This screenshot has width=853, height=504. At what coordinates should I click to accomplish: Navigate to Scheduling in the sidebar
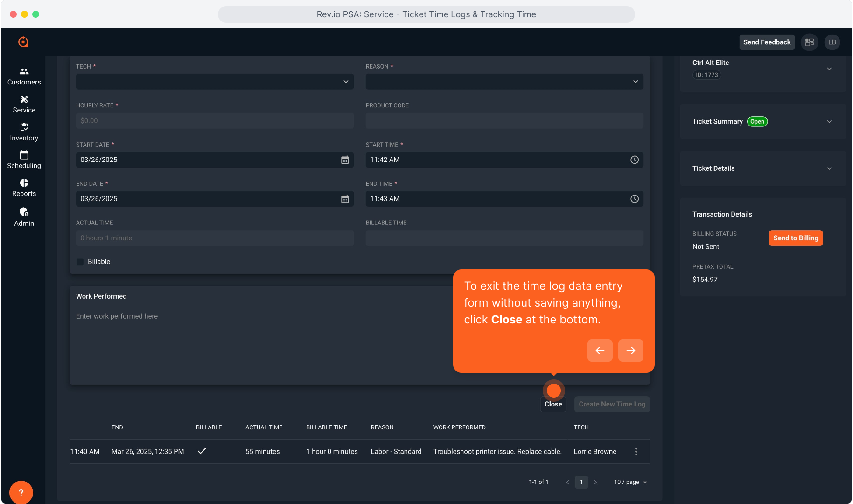click(24, 160)
